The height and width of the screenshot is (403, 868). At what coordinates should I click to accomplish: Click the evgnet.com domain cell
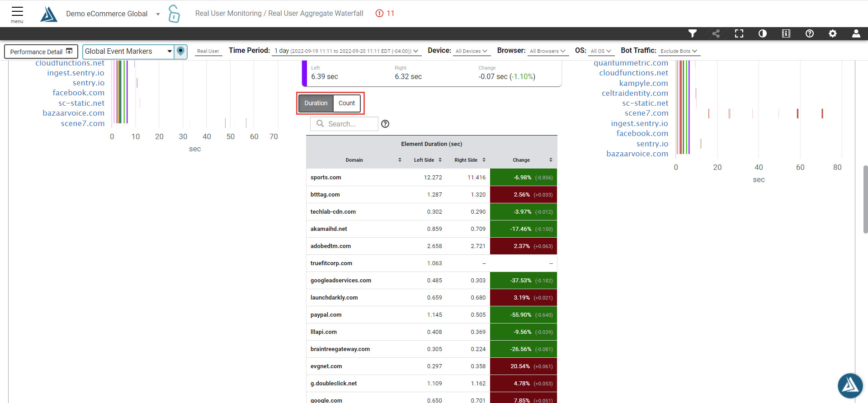coord(326,366)
